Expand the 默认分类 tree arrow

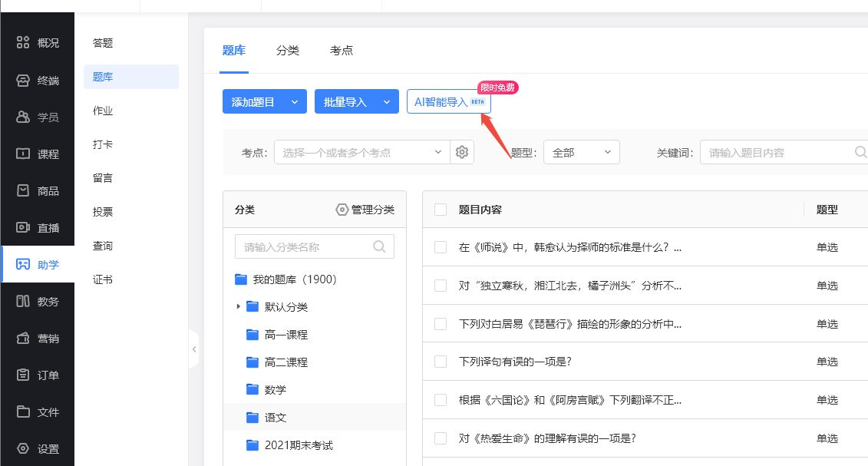tap(238, 306)
